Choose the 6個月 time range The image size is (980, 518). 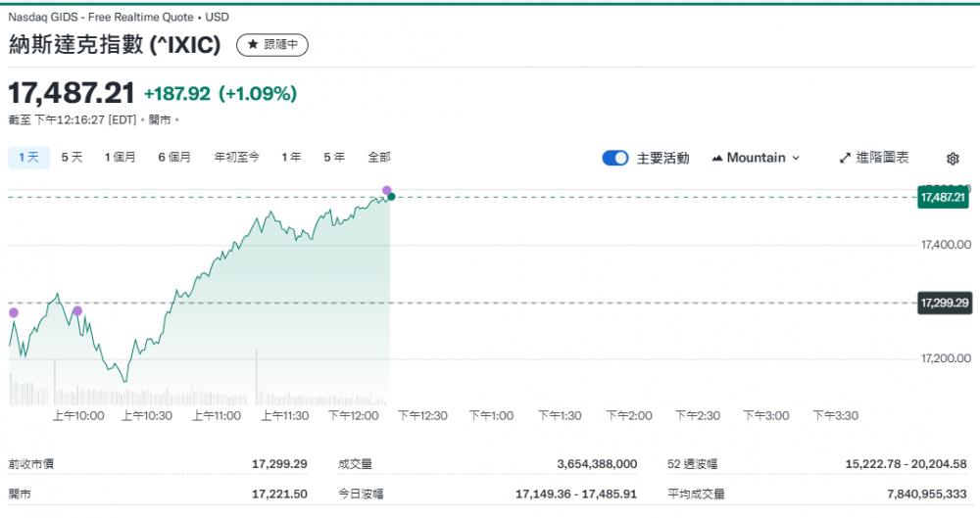click(x=174, y=157)
